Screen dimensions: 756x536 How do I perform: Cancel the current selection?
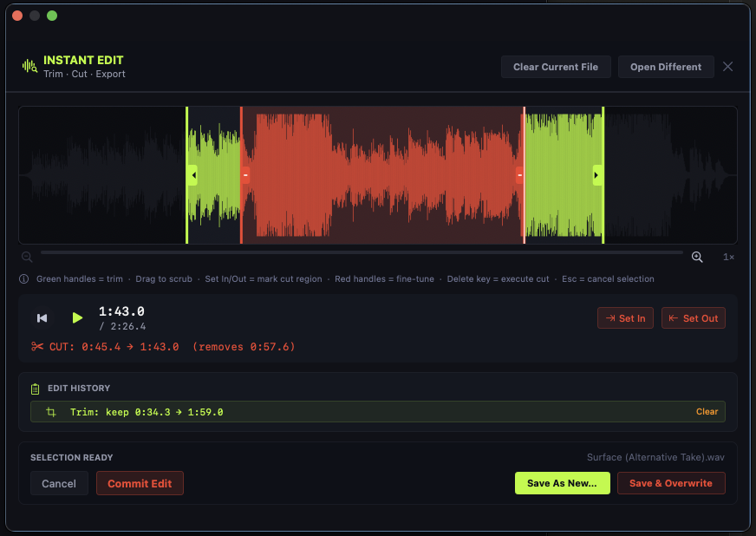[59, 483]
